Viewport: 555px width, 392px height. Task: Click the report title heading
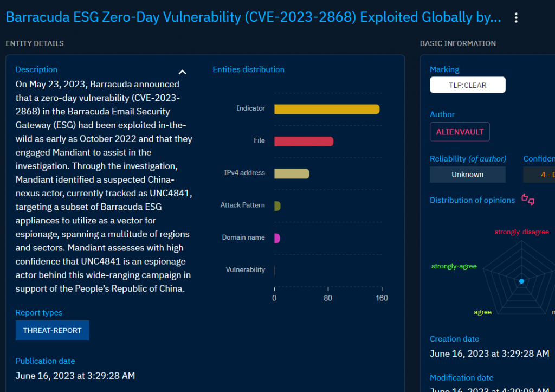[x=254, y=17]
